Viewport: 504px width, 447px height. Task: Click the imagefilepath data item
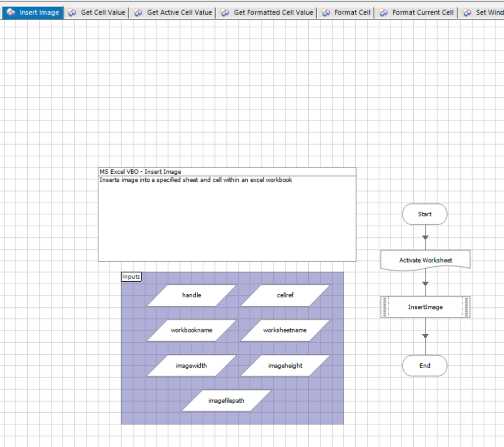[227, 401]
